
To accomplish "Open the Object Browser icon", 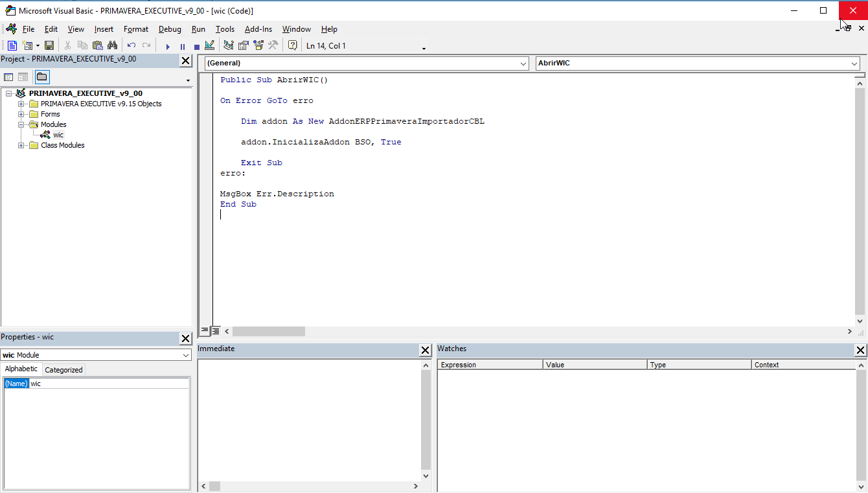I will tap(258, 46).
